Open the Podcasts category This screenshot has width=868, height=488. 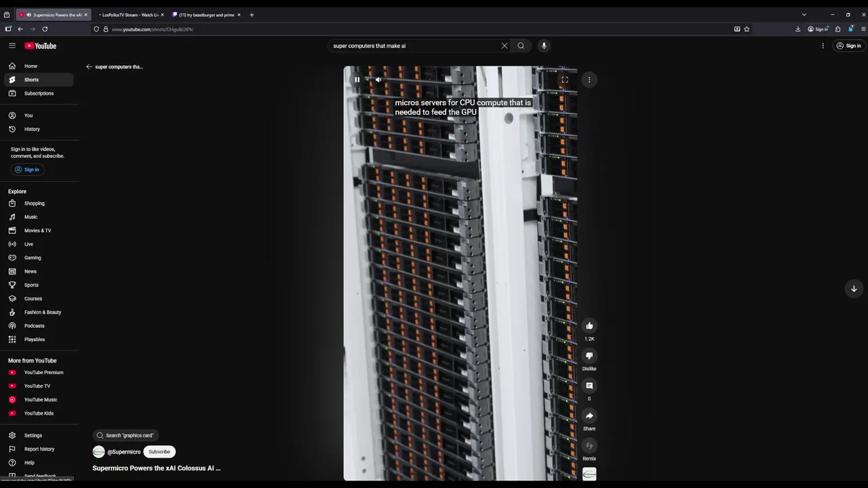click(x=39, y=325)
